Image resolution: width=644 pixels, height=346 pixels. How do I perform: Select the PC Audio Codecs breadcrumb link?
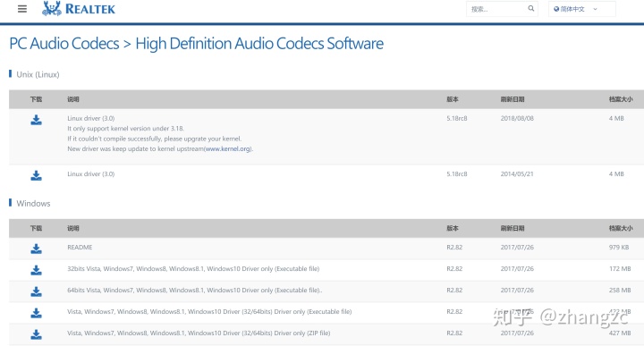tap(64, 44)
